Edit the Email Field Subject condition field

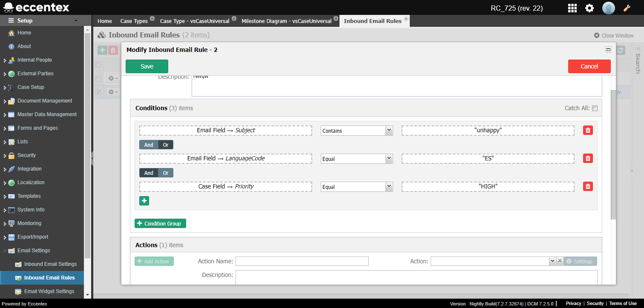pyautogui.click(x=226, y=131)
